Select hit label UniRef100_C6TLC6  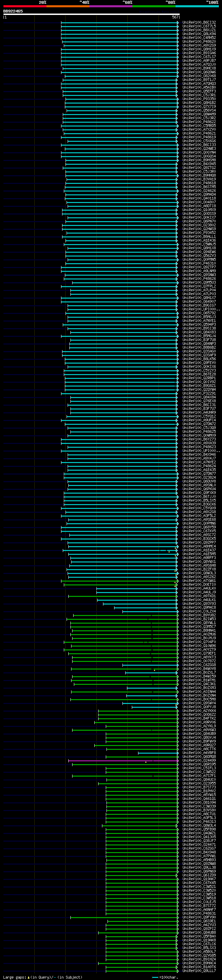click(x=199, y=944)
